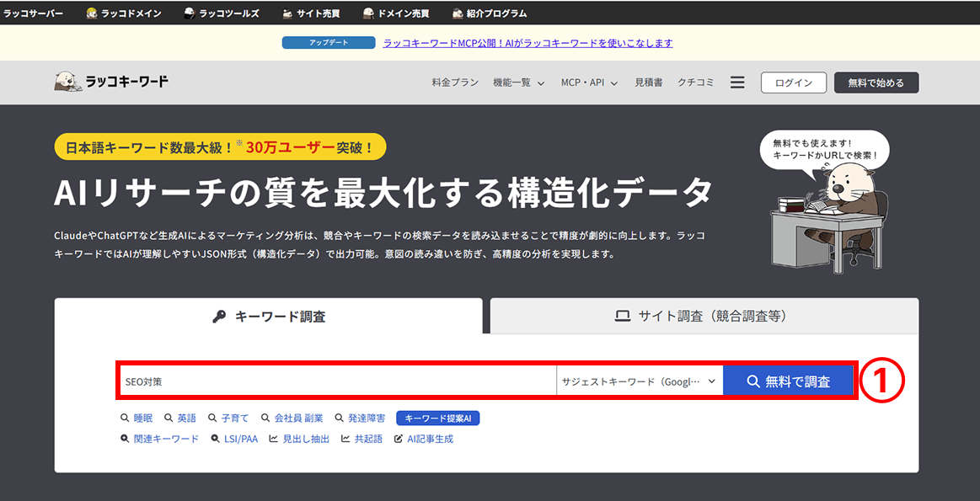Select the 子育て sample keyword

(x=228, y=418)
